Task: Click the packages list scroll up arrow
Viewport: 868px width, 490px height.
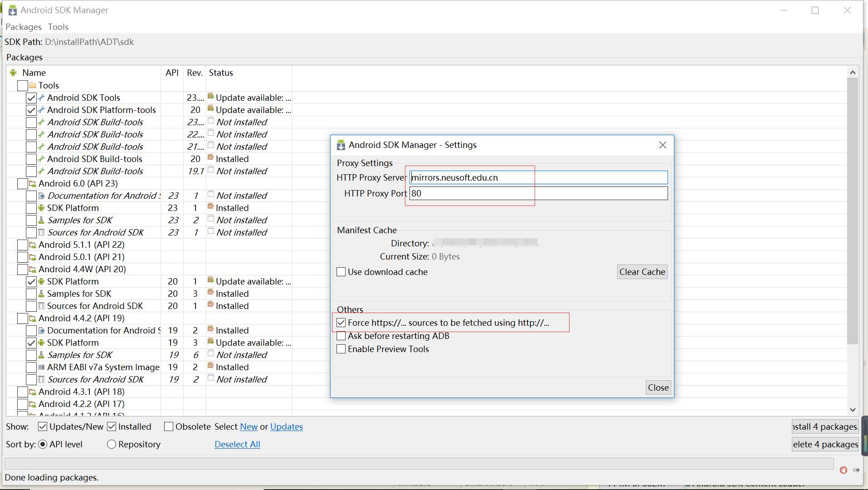Action: pyautogui.click(x=853, y=72)
